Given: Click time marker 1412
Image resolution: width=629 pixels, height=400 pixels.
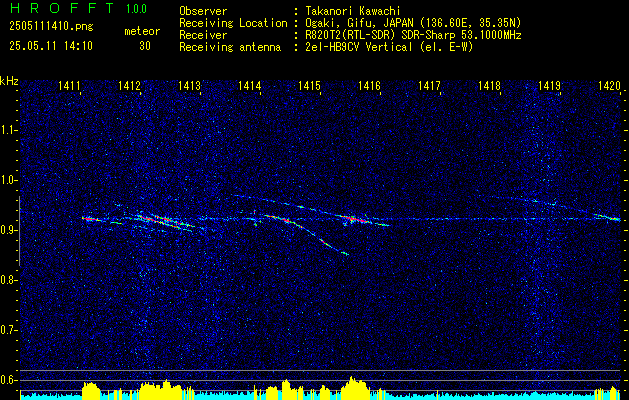Looking at the screenshot, I should pyautogui.click(x=130, y=85).
